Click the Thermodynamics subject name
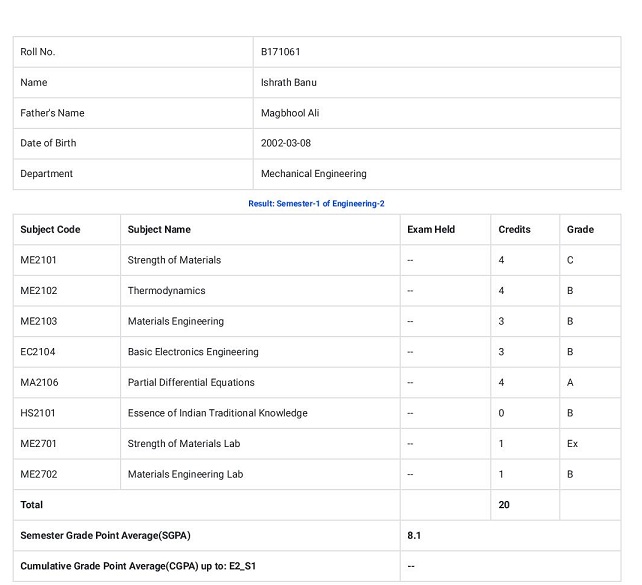The height and width of the screenshot is (585, 642). click(x=167, y=291)
